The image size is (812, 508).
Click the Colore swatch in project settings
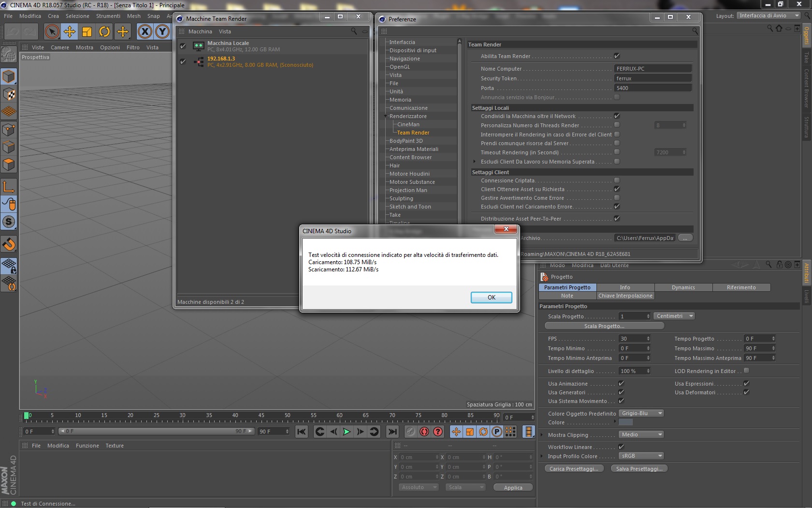[625, 422]
